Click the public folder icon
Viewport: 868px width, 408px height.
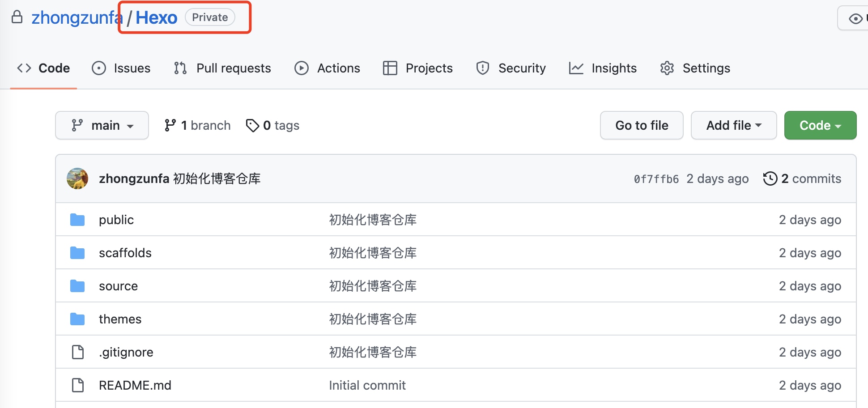pyautogui.click(x=77, y=220)
